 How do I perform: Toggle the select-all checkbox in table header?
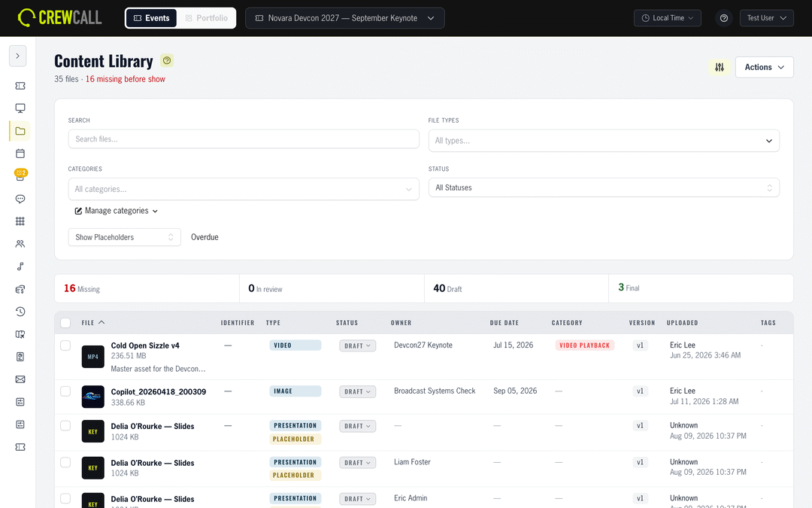[x=65, y=323]
